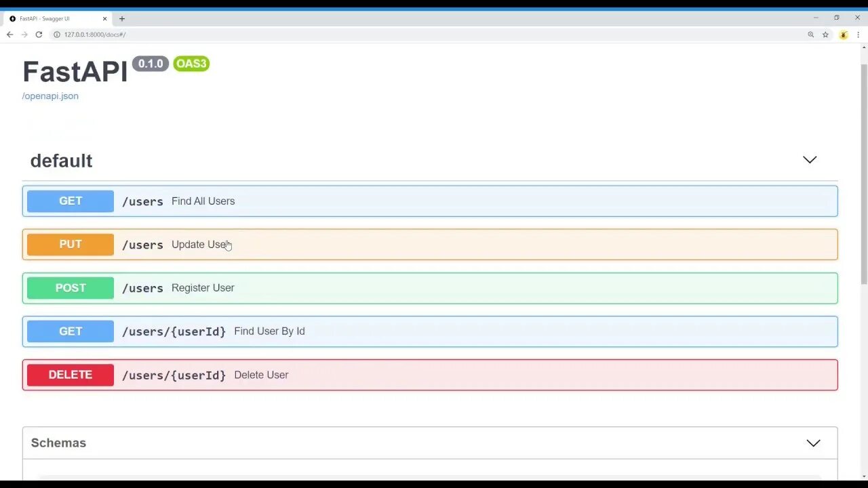Click the 'Register User' description text

pos(203,288)
